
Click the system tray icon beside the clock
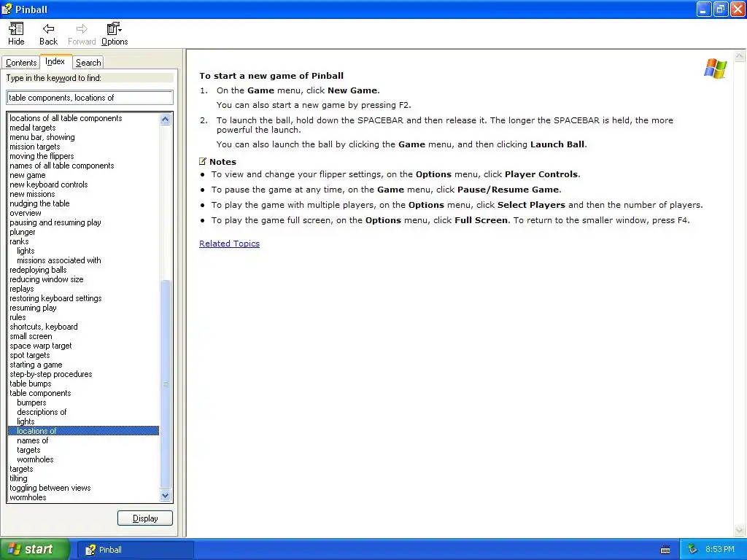coord(693,550)
